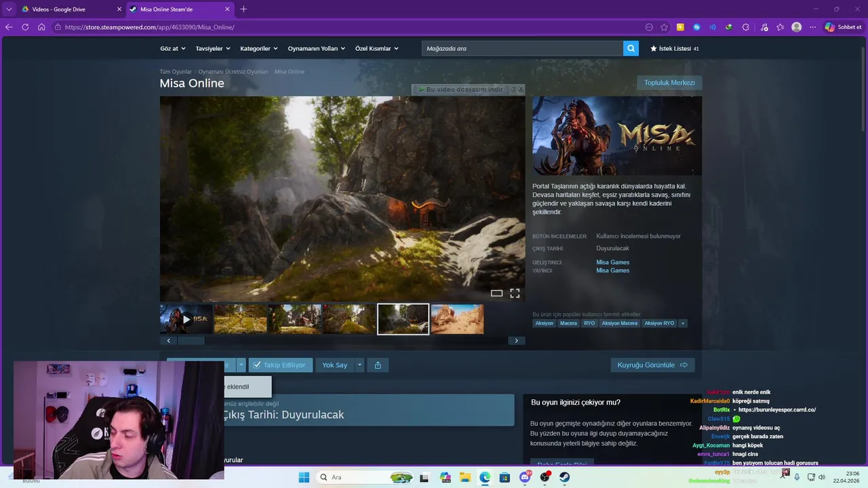Viewport: 868px width, 488px height.
Task: Select the desert canyon screenshot thumbnail
Action: coord(458,319)
